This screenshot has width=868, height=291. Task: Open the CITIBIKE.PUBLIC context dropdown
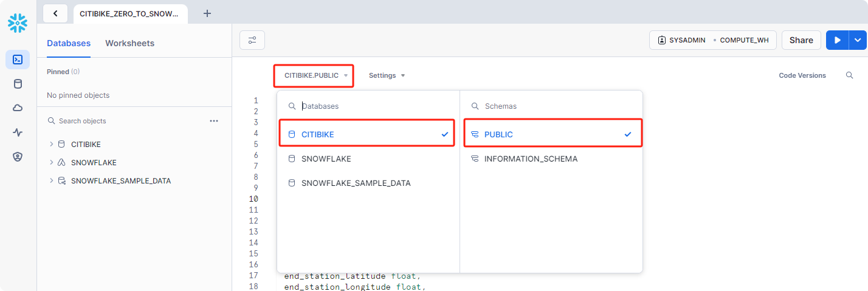(x=314, y=75)
